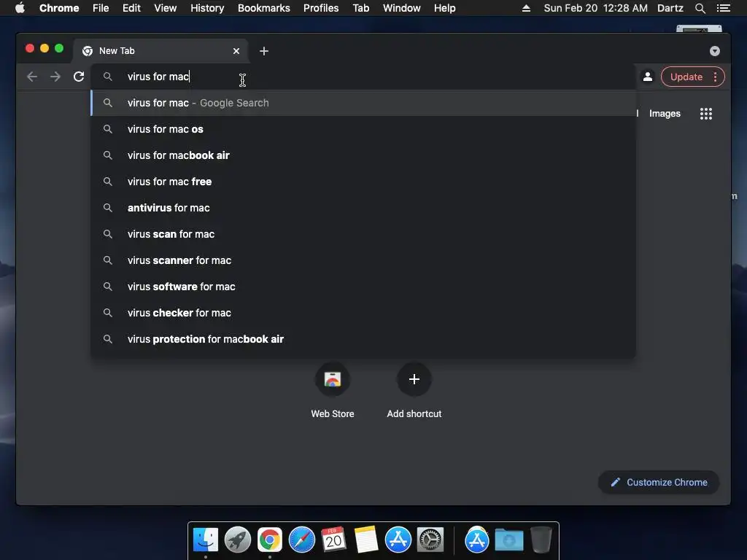Open Finder from the Dock
Screen dimensions: 747x560
[x=205, y=540]
